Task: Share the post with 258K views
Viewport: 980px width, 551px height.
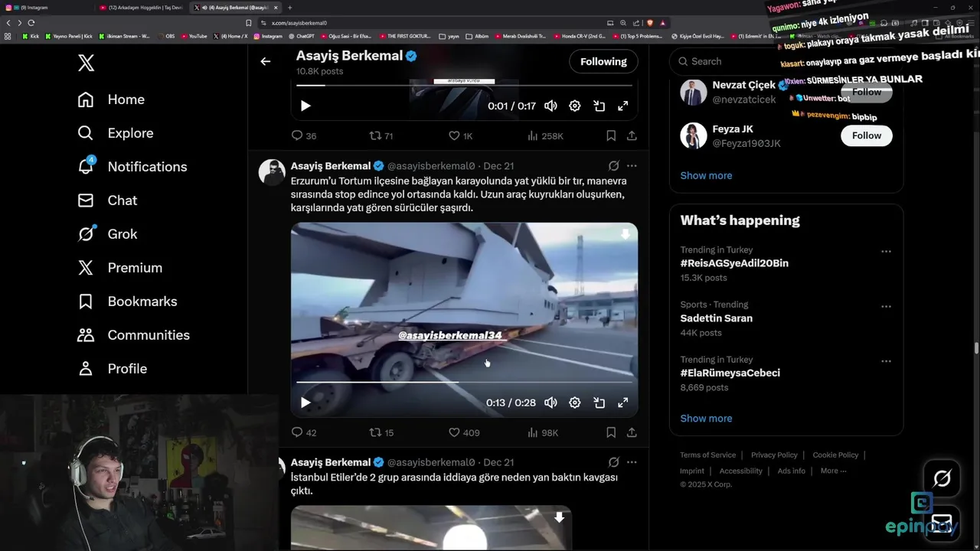Action: point(632,135)
